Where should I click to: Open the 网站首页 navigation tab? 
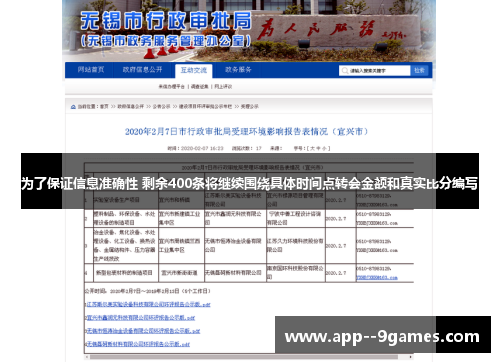(91, 70)
